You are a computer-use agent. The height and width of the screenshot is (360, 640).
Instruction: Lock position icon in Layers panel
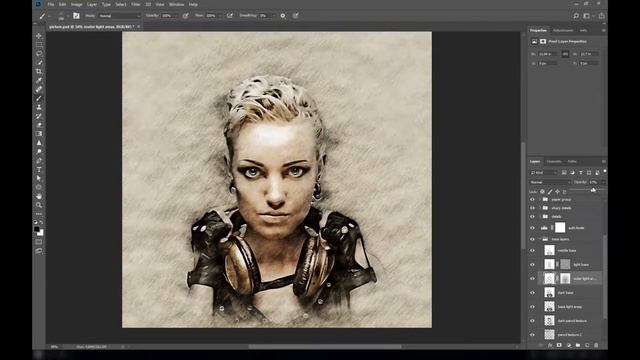click(557, 191)
